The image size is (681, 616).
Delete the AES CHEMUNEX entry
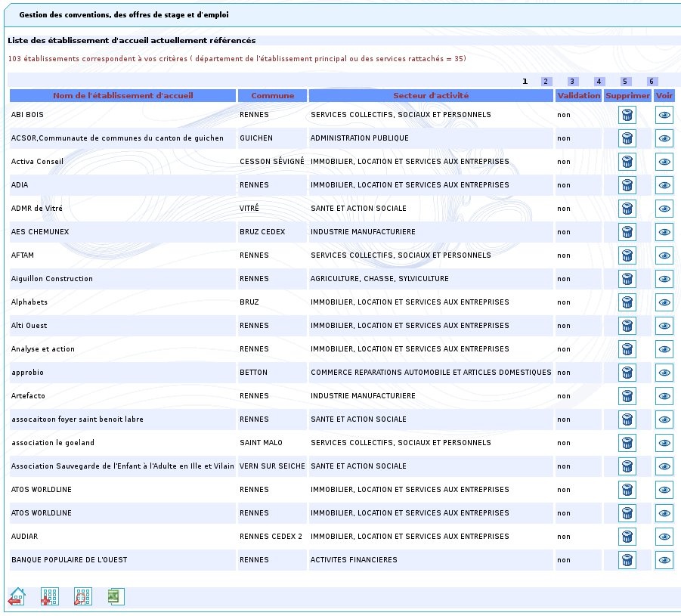point(627,232)
